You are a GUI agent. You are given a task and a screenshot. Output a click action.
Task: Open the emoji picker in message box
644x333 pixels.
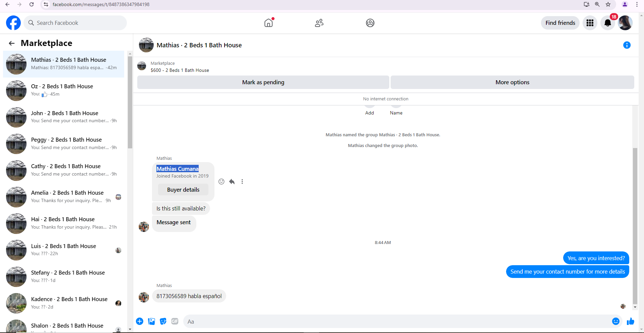(x=616, y=322)
